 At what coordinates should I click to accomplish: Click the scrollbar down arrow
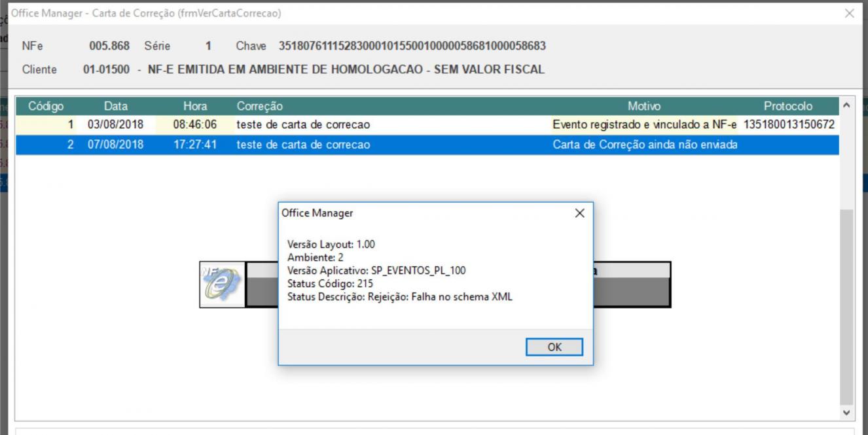coord(847,413)
